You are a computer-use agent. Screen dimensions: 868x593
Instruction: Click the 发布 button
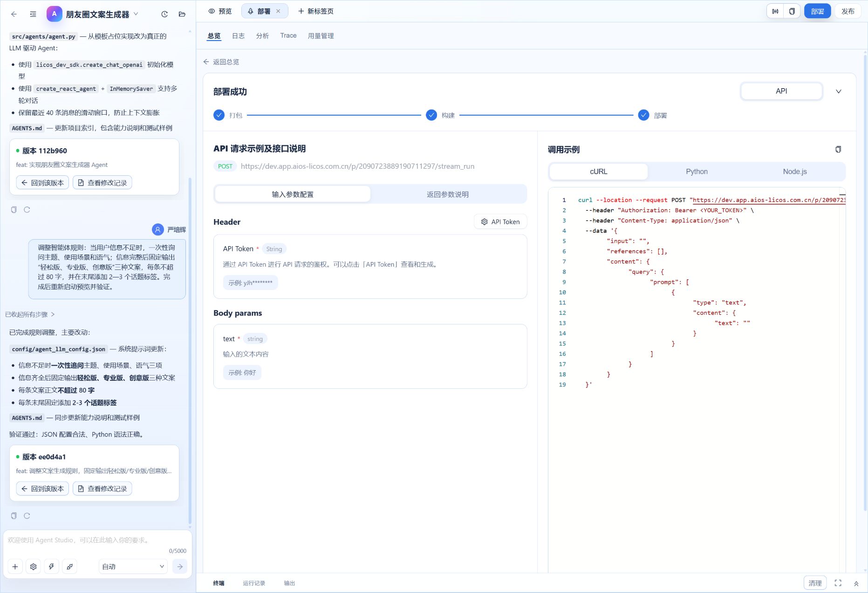pos(848,11)
